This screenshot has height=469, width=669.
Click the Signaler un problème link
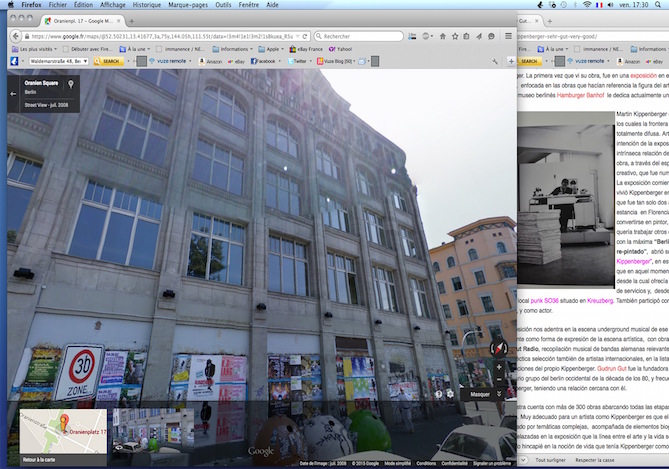[492, 463]
